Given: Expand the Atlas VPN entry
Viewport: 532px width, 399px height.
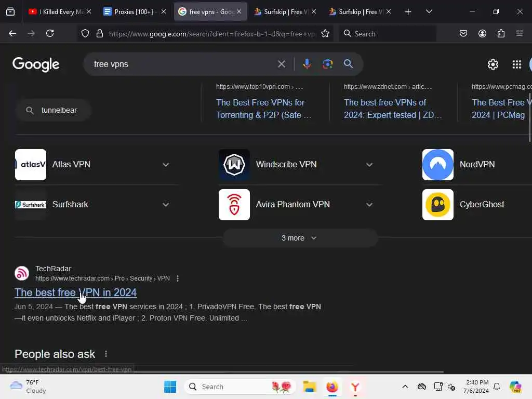Looking at the screenshot, I should click(166, 165).
